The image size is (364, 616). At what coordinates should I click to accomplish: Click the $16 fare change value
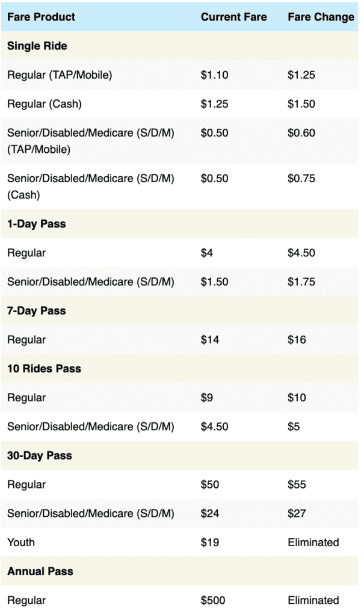(x=297, y=340)
